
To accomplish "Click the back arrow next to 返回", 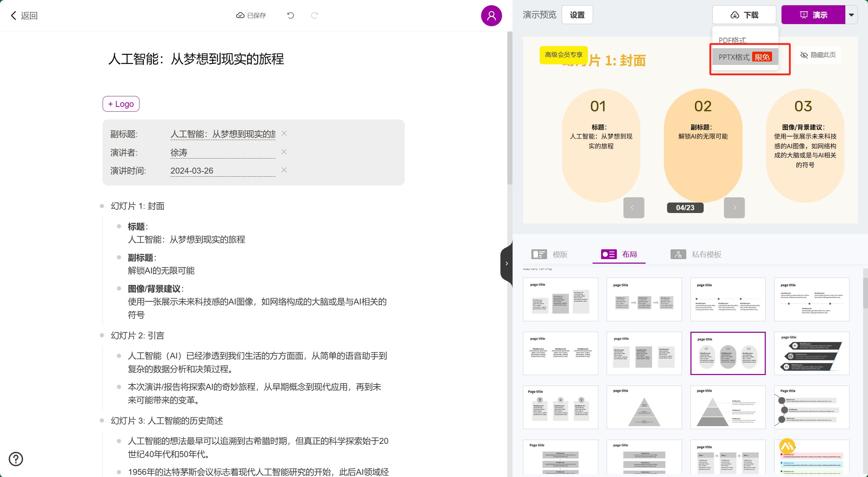I will pos(13,15).
